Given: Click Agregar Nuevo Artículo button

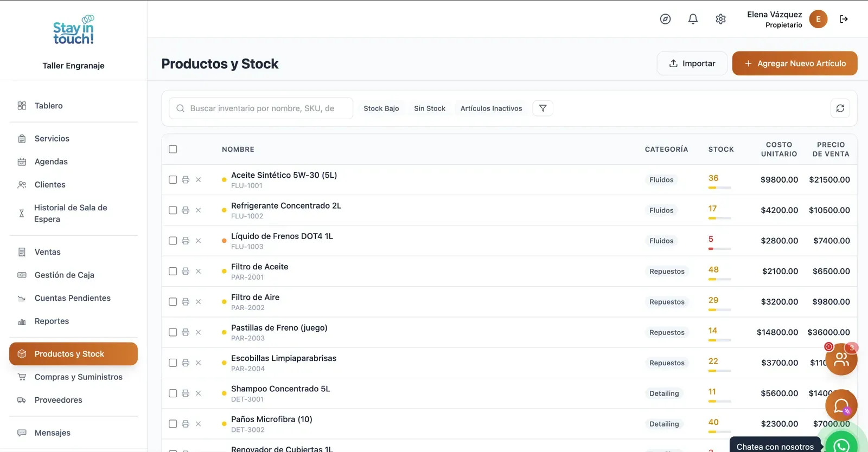Looking at the screenshot, I should [x=795, y=63].
